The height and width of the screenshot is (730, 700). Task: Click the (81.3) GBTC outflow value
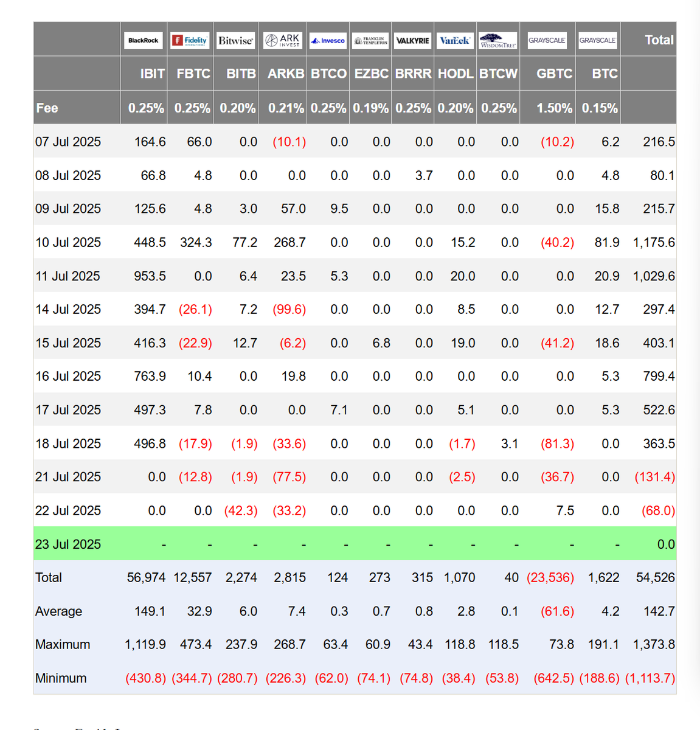(x=558, y=444)
